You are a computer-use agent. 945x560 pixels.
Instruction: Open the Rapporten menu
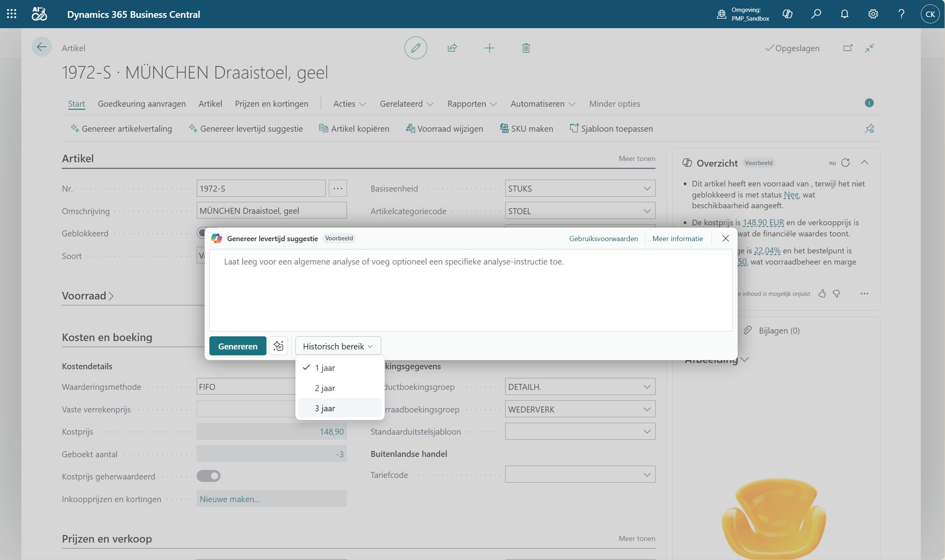point(472,104)
